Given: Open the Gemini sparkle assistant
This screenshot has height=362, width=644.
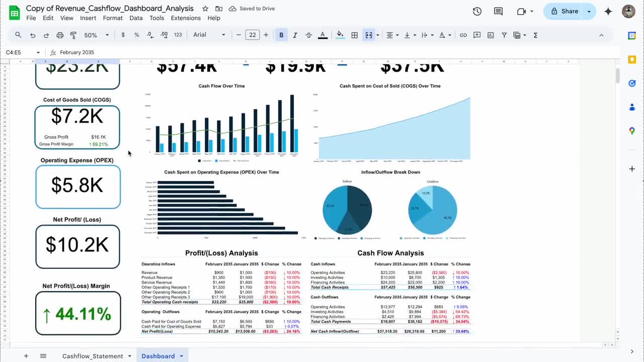Looking at the screenshot, I should [x=608, y=12].
